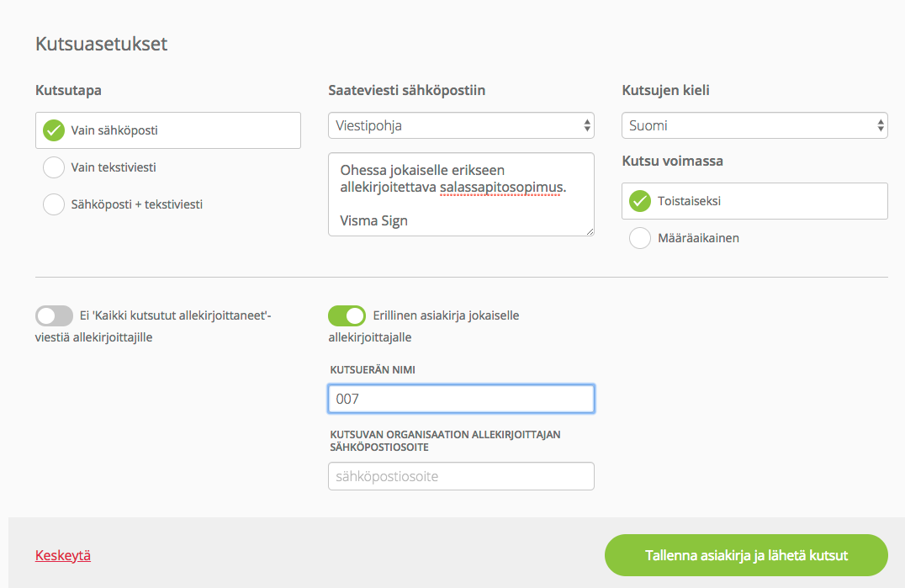This screenshot has height=588, width=905.
Task: Click green checkmark icon next to Toistaiseksi
Action: point(639,201)
